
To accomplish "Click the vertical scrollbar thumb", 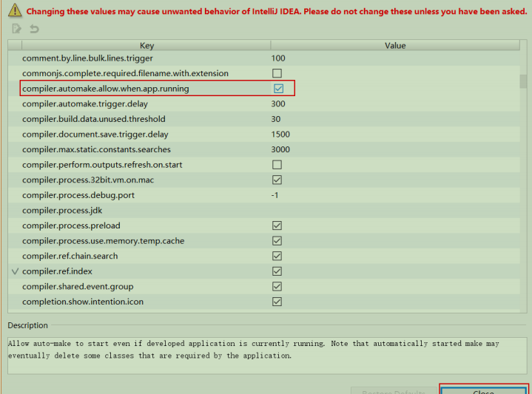I will click(523, 81).
